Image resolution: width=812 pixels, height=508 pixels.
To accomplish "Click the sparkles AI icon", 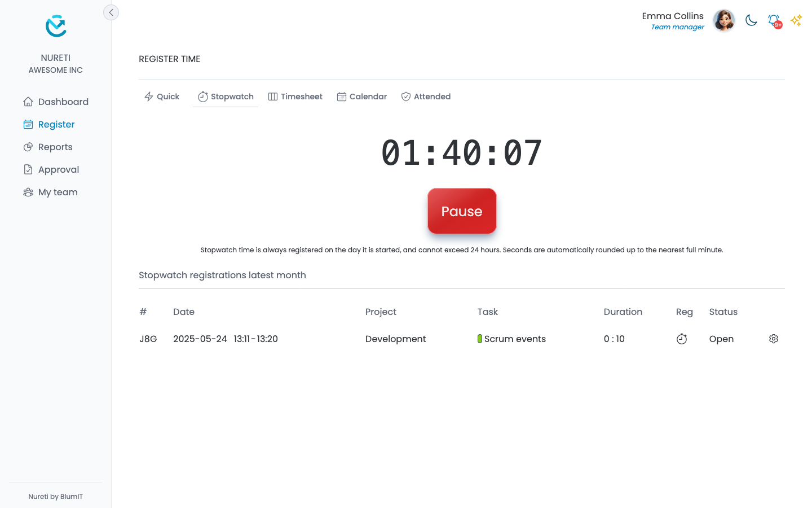I will [796, 20].
